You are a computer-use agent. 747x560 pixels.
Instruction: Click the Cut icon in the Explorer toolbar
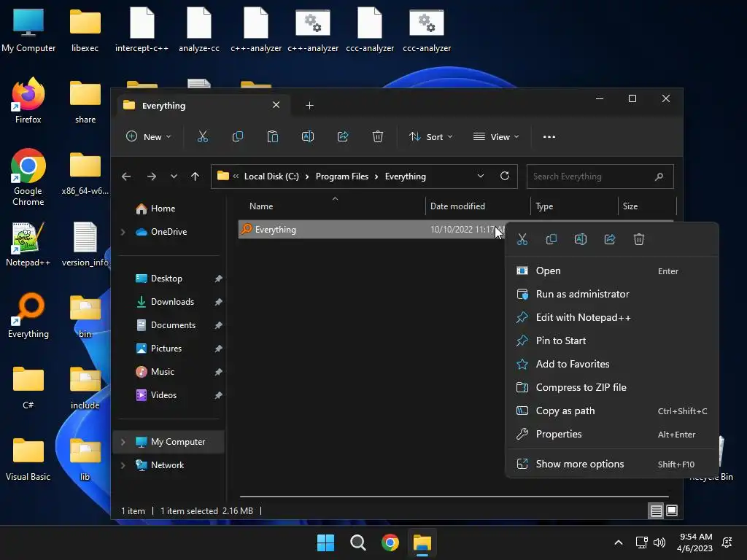pos(203,136)
